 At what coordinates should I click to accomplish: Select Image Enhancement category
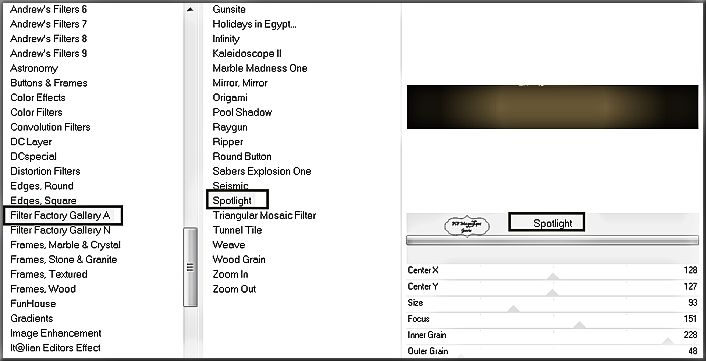tap(56, 334)
